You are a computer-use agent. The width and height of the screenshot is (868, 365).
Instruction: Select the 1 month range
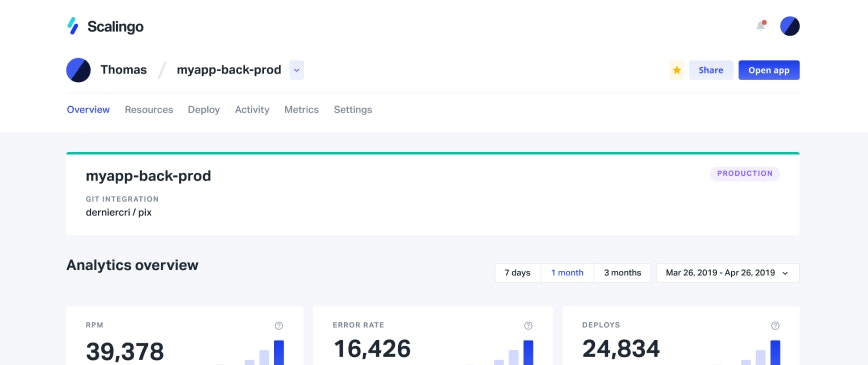(567, 273)
